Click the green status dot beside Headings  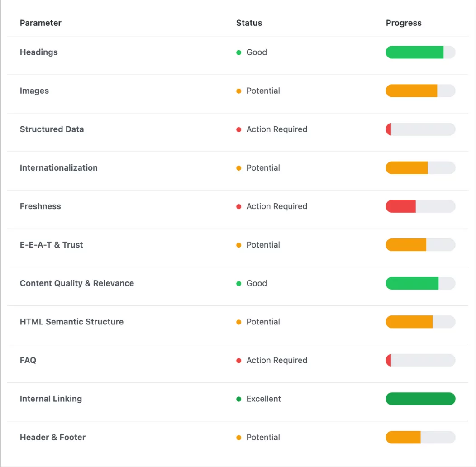(239, 52)
